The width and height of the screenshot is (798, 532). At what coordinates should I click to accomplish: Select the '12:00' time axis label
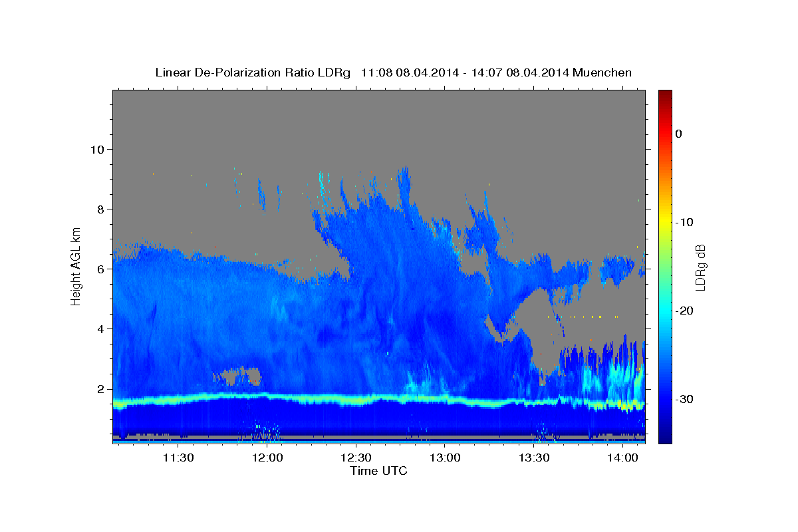[267, 458]
